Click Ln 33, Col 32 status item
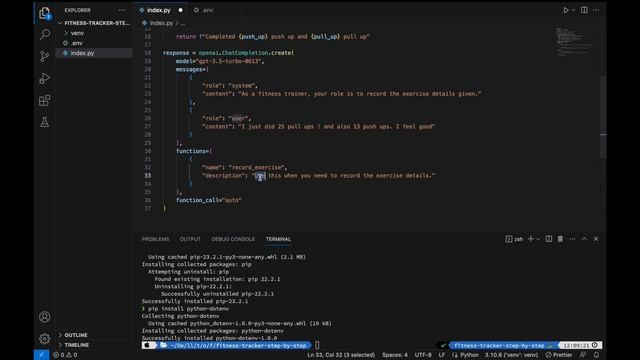Viewport: 640px width, 360px height. [341, 355]
